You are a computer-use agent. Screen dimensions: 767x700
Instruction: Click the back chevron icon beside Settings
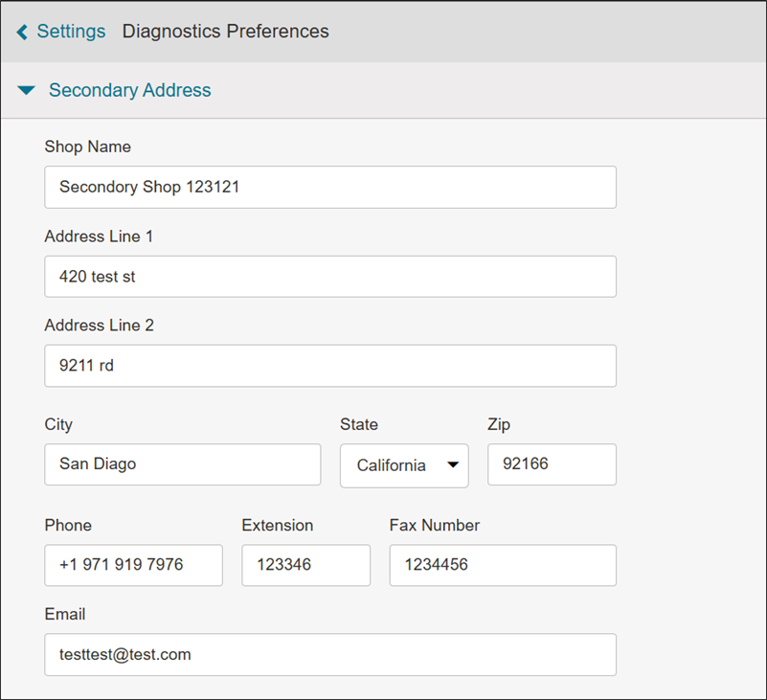pyautogui.click(x=22, y=32)
